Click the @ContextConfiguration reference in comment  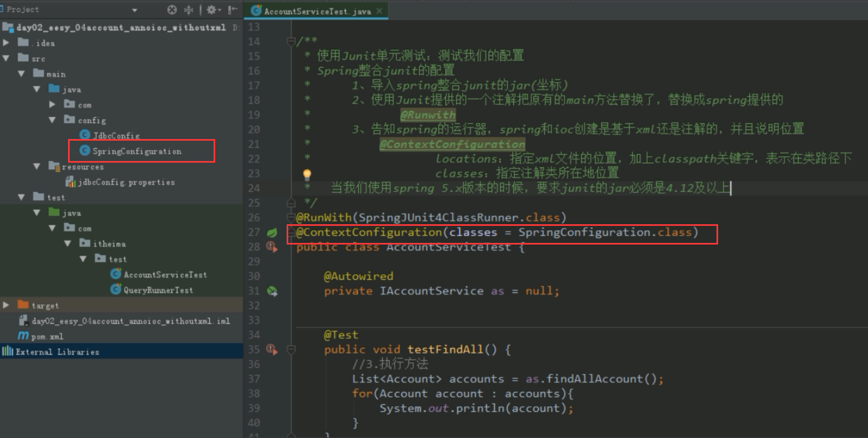click(x=452, y=144)
